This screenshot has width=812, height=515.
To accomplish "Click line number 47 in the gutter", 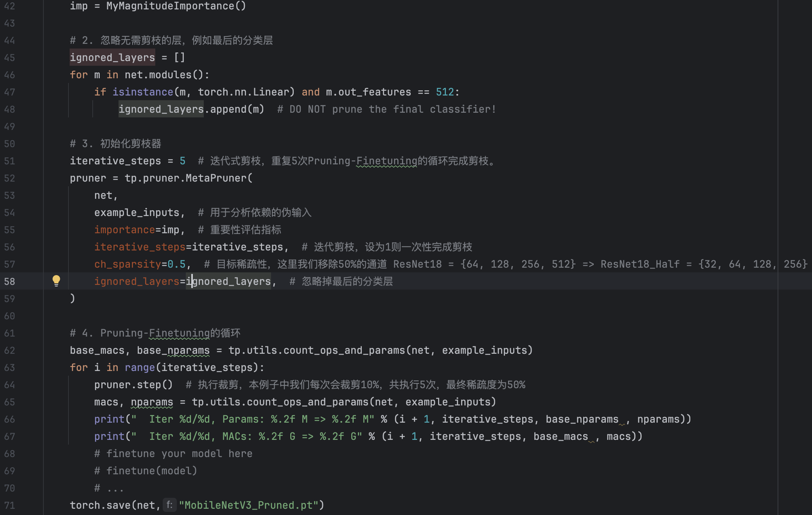I will [x=10, y=92].
